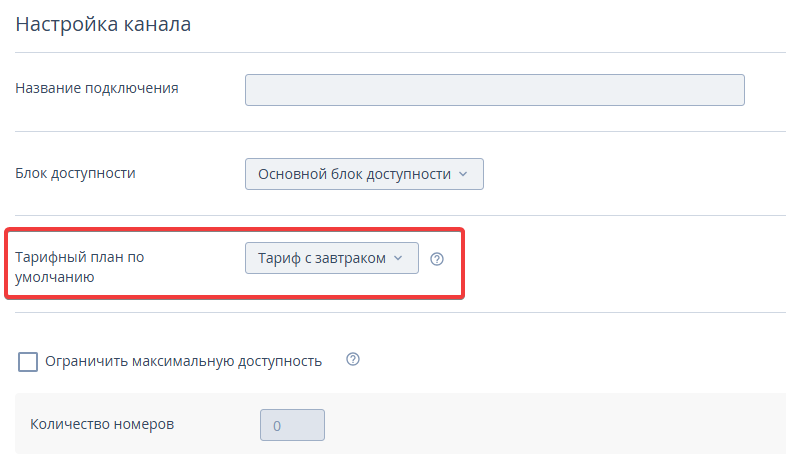Click the Настройка канала heading
This screenshot has width=786, height=468.
pos(103,24)
